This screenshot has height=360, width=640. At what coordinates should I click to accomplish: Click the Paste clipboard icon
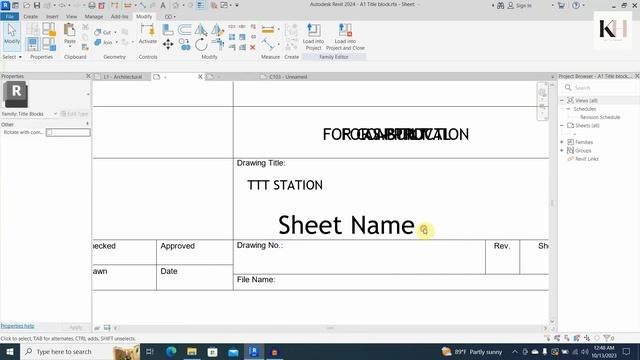[x=70, y=33]
